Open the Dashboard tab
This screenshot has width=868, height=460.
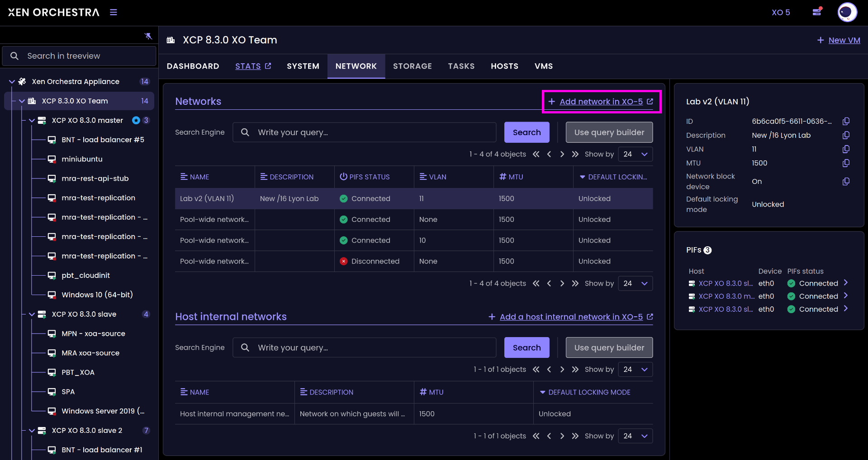[193, 66]
